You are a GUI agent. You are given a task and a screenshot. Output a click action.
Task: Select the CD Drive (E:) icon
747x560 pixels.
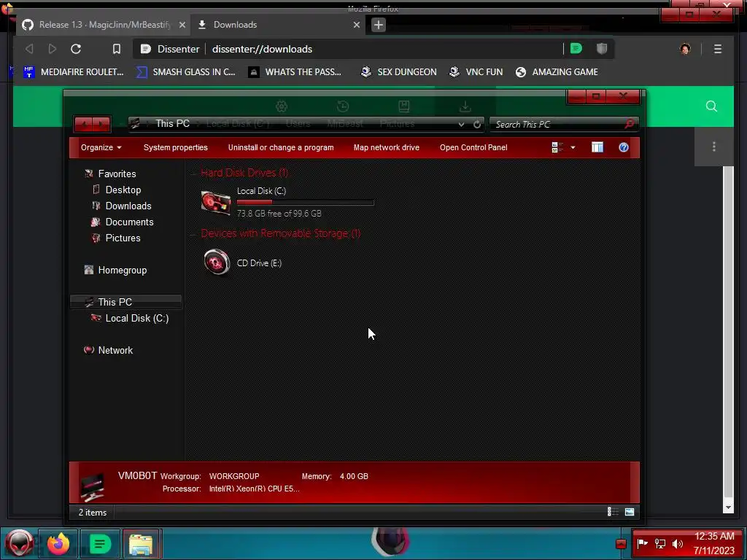217,262
